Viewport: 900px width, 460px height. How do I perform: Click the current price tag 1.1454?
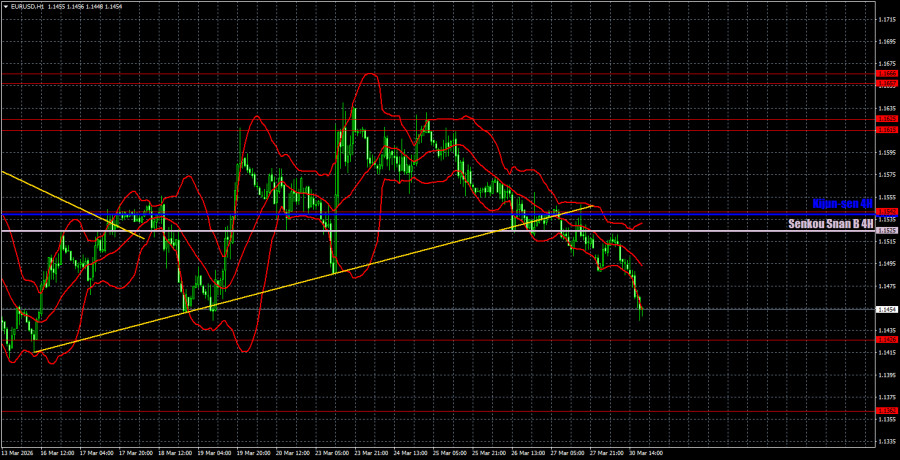887,310
